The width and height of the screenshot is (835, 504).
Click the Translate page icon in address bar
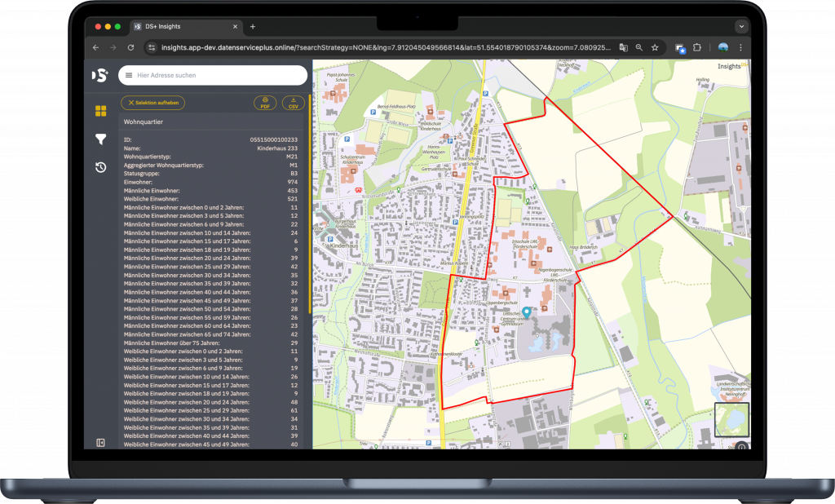(x=623, y=47)
